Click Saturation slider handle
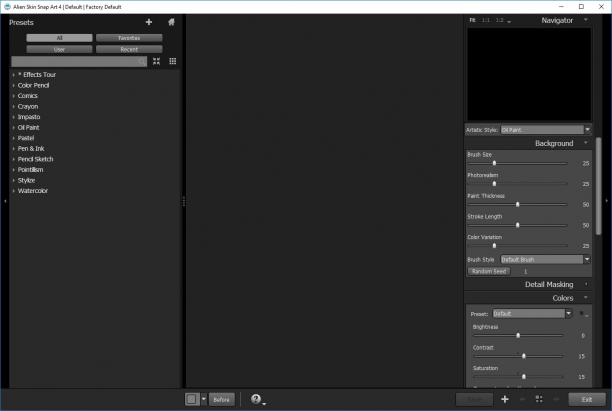Image resolution: width=612 pixels, height=411 pixels. tap(524, 377)
